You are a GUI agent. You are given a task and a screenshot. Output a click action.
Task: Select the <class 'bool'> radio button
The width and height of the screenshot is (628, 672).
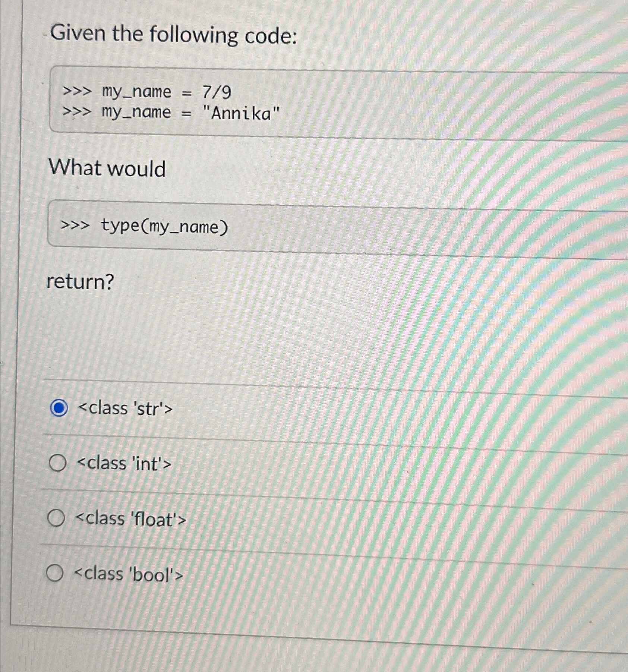tap(54, 572)
